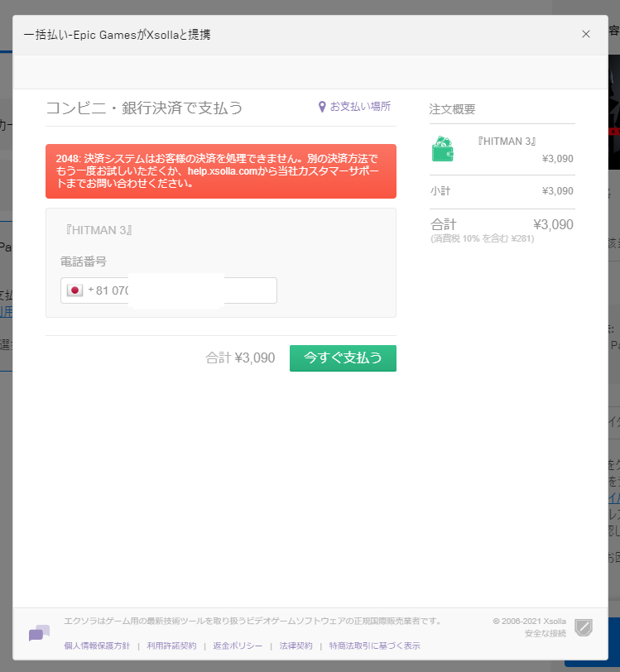Click the Xsolla security shield icon
This screenshot has height=672, width=620.
(x=583, y=628)
